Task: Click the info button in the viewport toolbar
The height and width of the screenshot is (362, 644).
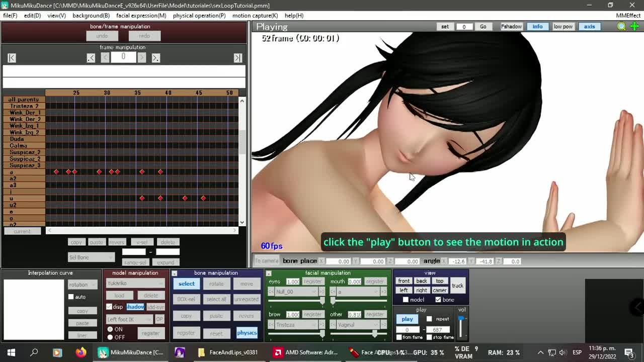Action: pyautogui.click(x=537, y=27)
